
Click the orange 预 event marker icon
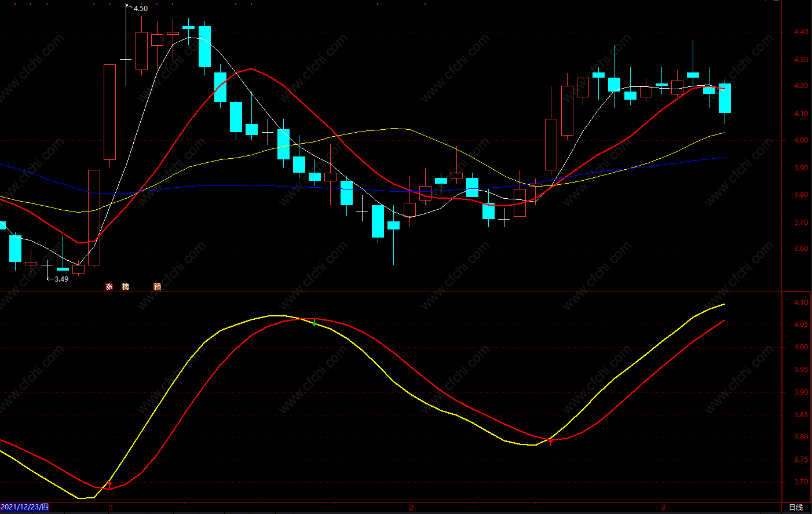(x=158, y=287)
